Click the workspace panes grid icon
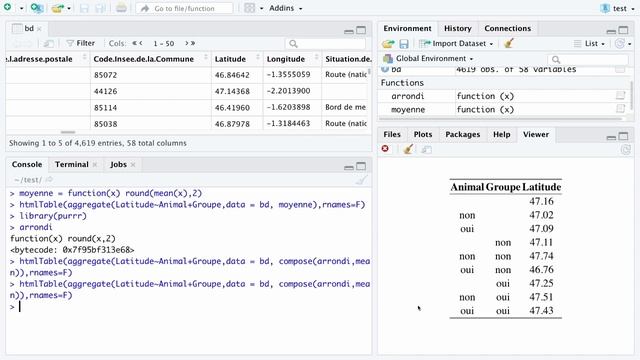 [x=249, y=8]
